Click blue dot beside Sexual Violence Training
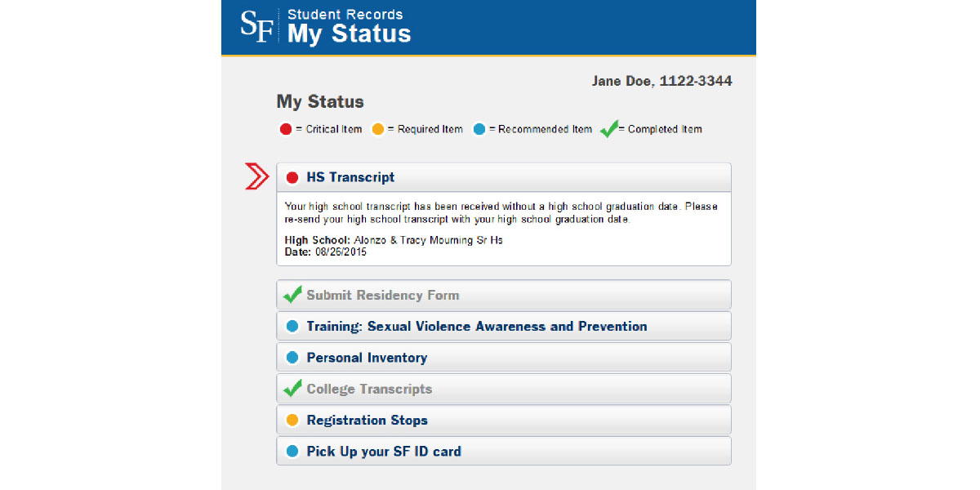This screenshot has width=980, height=490. click(292, 326)
